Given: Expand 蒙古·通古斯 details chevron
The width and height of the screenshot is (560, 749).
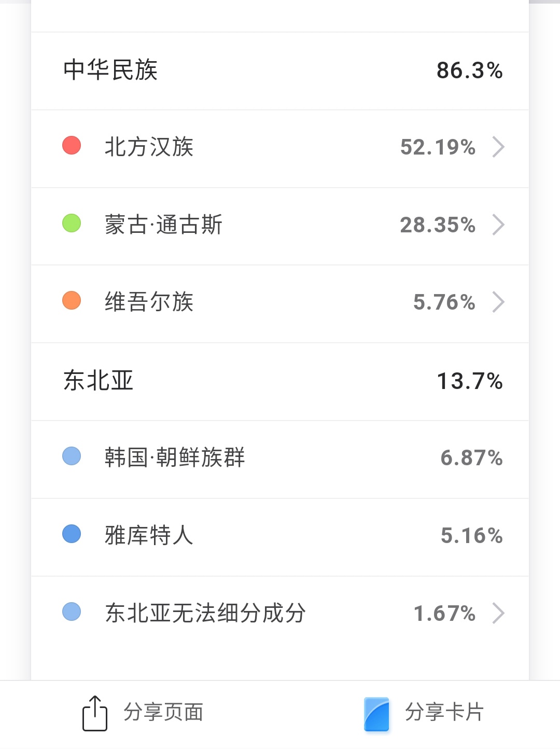Looking at the screenshot, I should pyautogui.click(x=498, y=225).
